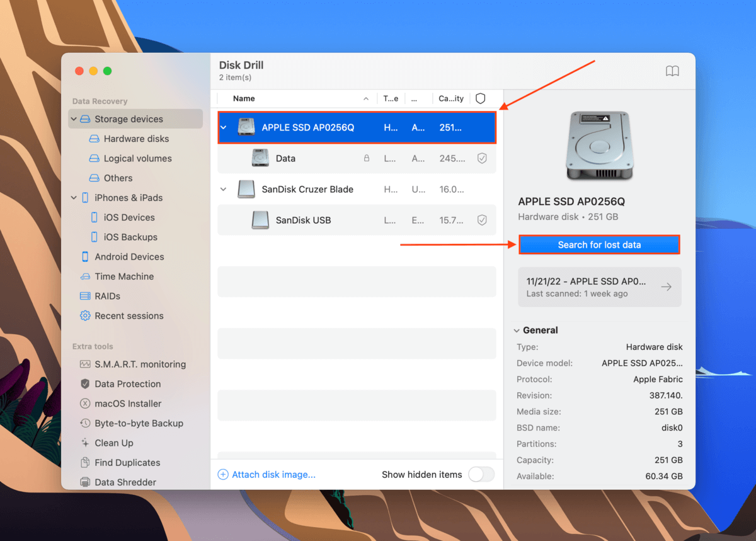Click the Others drive icon

click(x=94, y=178)
